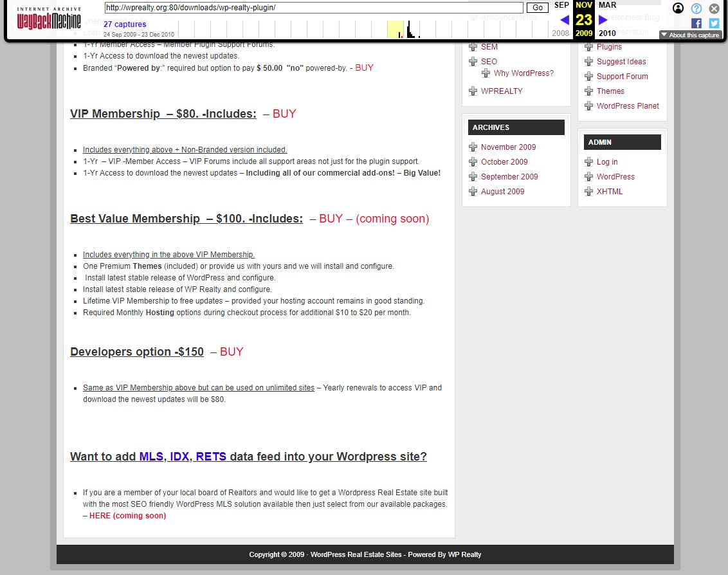Image resolution: width=728 pixels, height=575 pixels.
Task: Open Support Forum link
Action: [x=622, y=77]
